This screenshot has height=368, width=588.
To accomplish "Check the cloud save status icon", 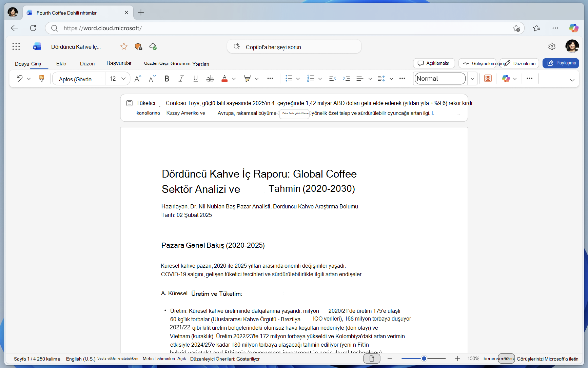I will 153,46.
